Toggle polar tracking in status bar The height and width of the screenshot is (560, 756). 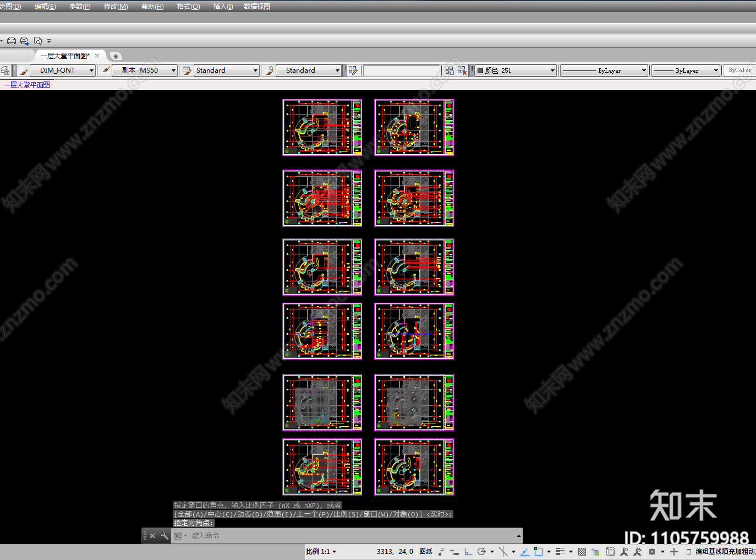coord(481,551)
